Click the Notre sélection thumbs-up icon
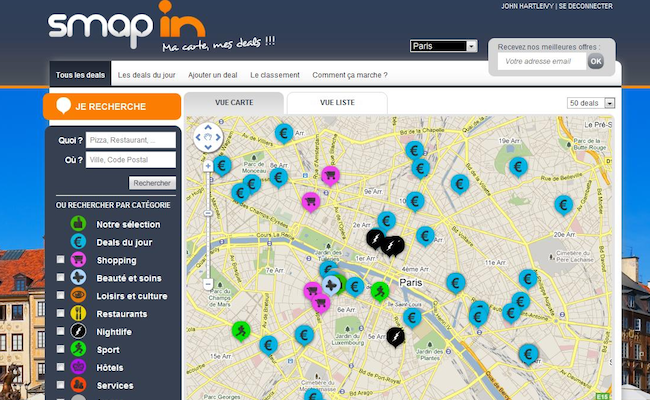This screenshot has height=400, width=650. point(78,224)
